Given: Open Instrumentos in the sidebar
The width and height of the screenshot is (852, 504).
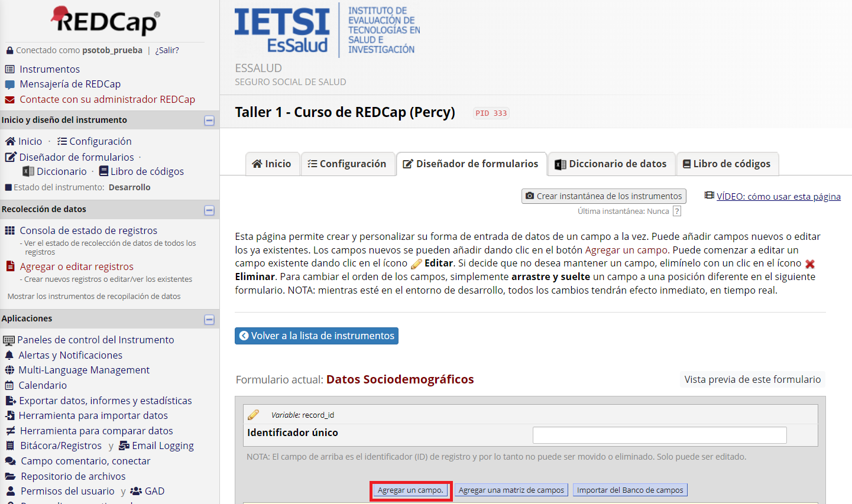Looking at the screenshot, I should pos(50,69).
